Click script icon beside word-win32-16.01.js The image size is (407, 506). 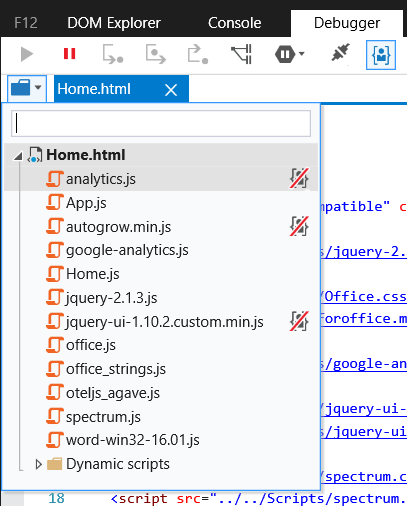point(55,440)
